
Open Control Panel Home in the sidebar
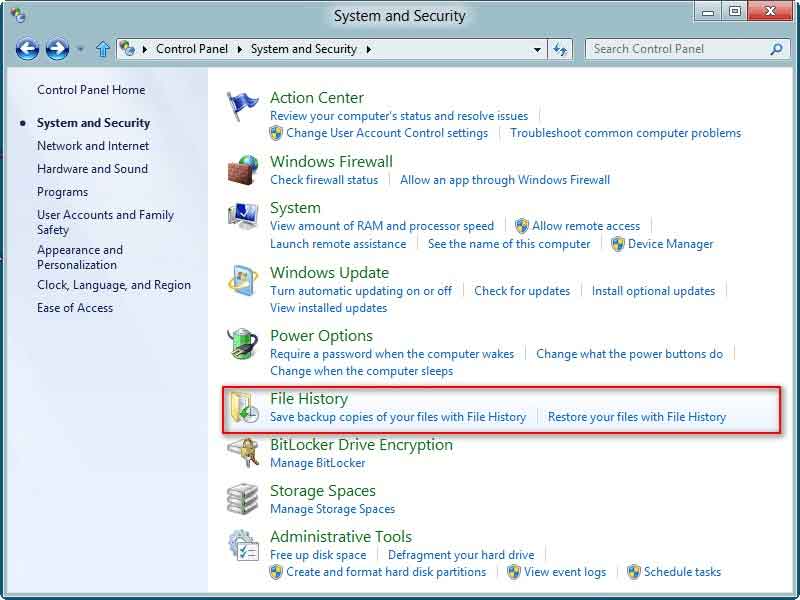coord(91,90)
